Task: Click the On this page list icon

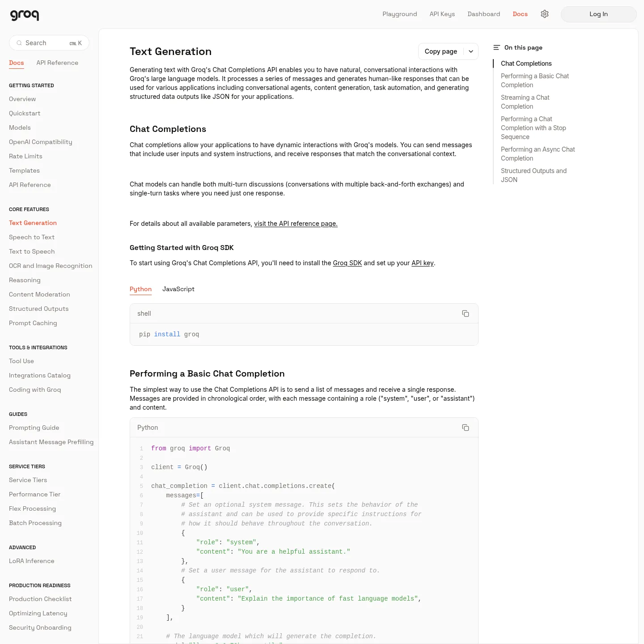Action: click(496, 47)
